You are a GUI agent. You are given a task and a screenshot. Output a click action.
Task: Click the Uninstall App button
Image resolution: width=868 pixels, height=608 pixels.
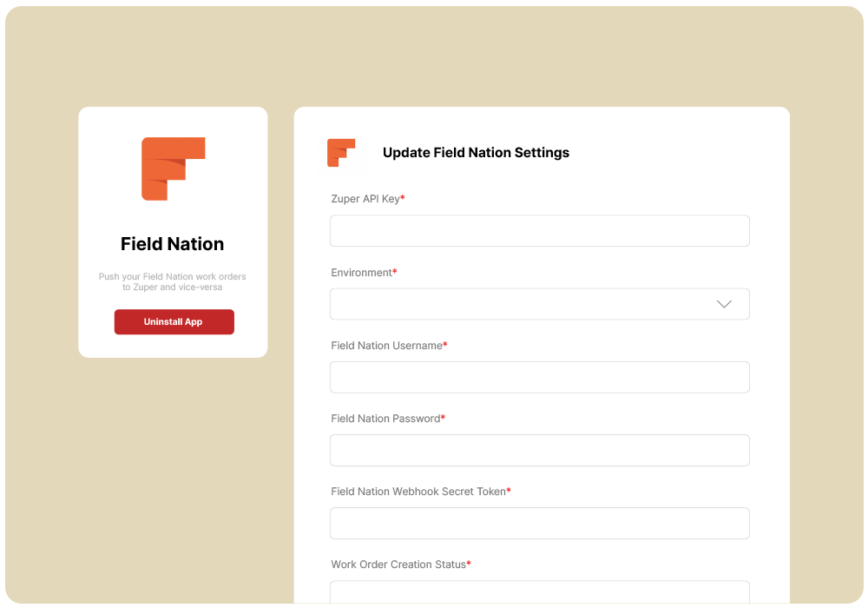pyautogui.click(x=174, y=321)
